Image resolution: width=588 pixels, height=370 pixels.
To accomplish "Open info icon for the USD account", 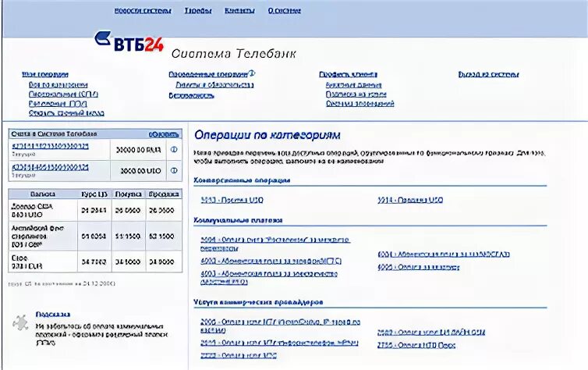I will point(174,170).
